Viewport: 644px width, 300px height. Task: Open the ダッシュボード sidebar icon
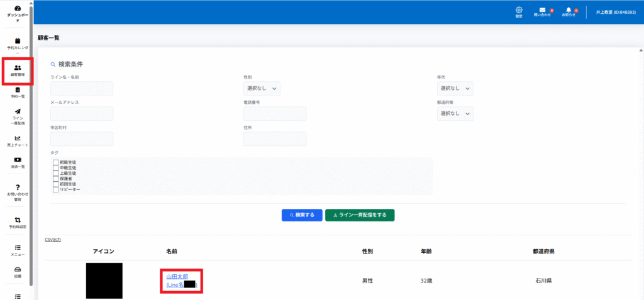(x=18, y=8)
